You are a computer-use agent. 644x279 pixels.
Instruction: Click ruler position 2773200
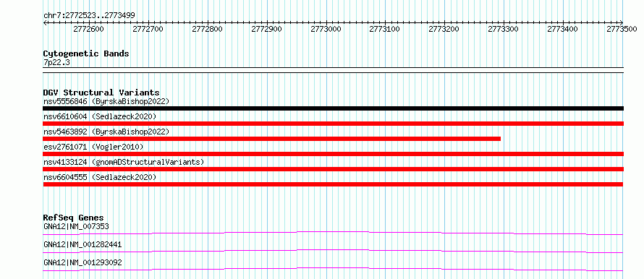pyautogui.click(x=444, y=29)
